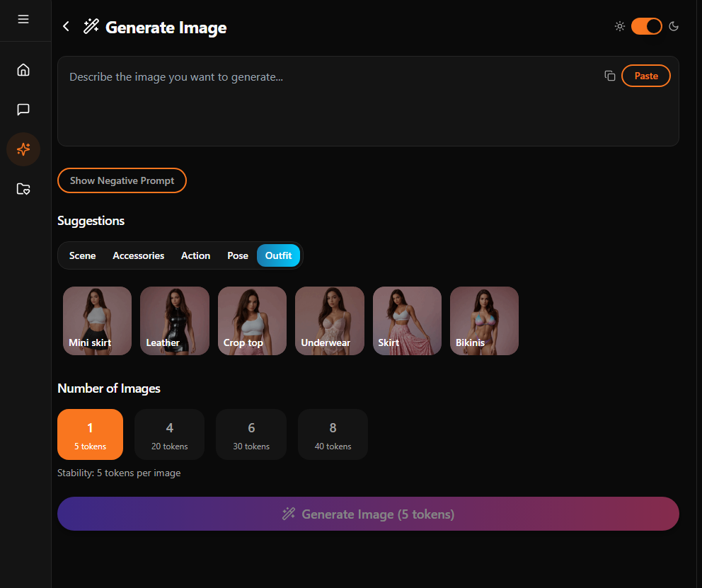Viewport: 702px width, 588px height.
Task: Open the Accessories suggestions tab
Action: click(x=138, y=255)
